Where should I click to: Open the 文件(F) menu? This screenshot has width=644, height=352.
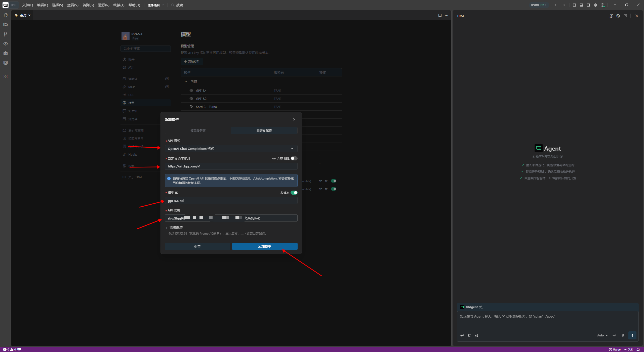(x=27, y=5)
